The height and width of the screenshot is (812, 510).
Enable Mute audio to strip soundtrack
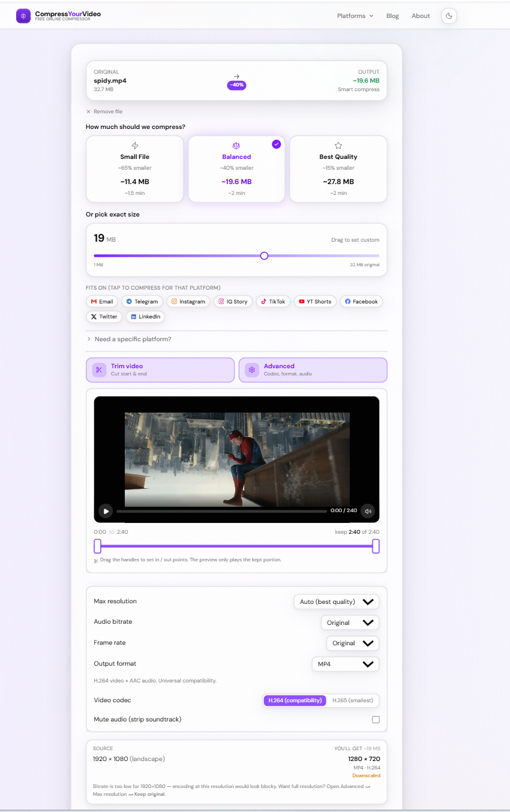pyautogui.click(x=376, y=719)
